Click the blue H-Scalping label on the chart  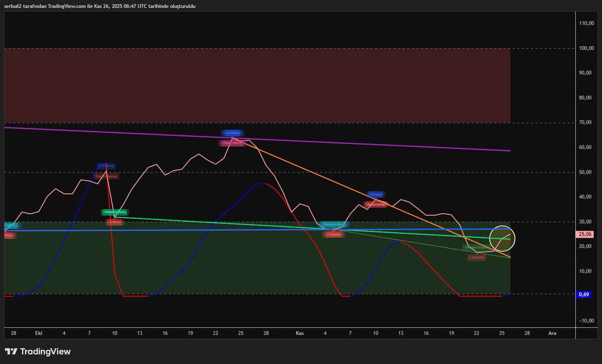point(106,165)
